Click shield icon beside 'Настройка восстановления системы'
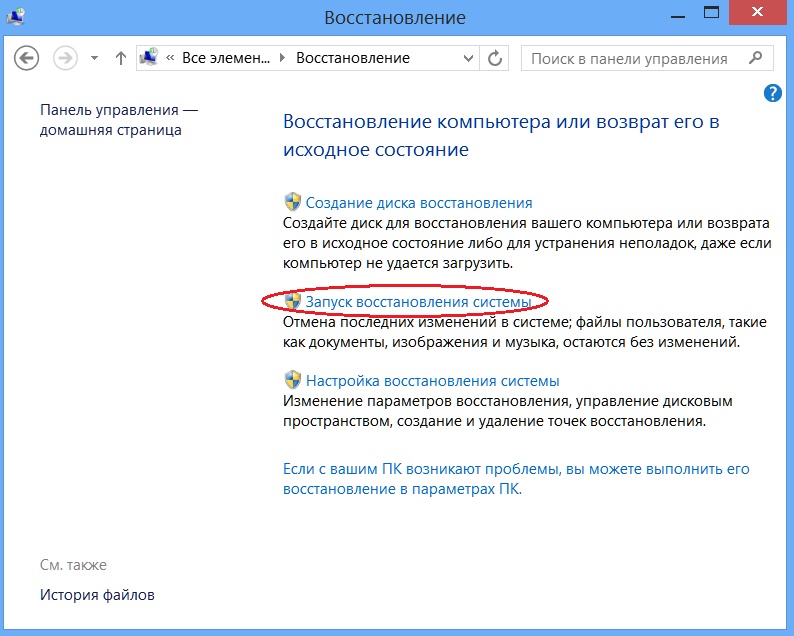This screenshot has width=794, height=636. pyautogui.click(x=293, y=380)
